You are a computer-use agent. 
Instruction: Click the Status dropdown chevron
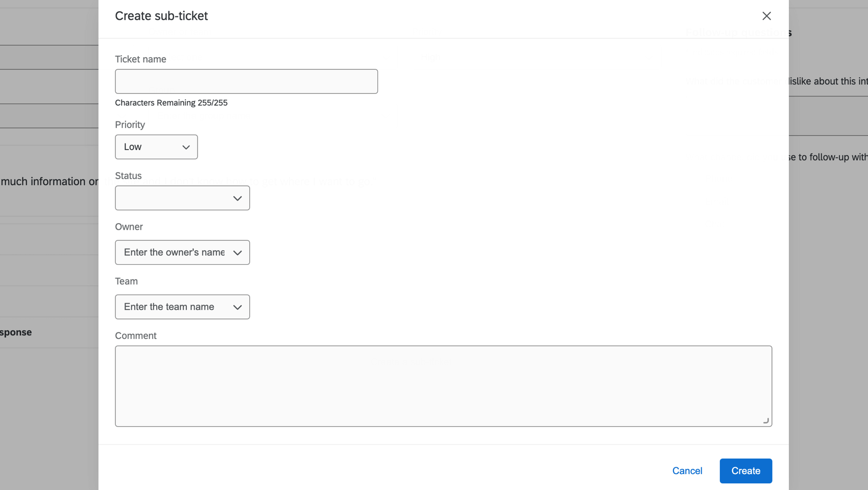click(x=237, y=198)
